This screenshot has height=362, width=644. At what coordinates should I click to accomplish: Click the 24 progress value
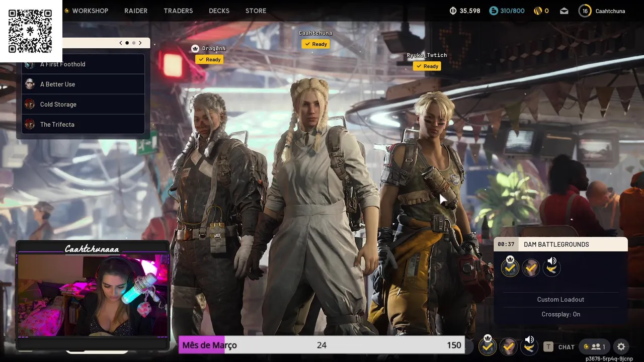(x=322, y=345)
